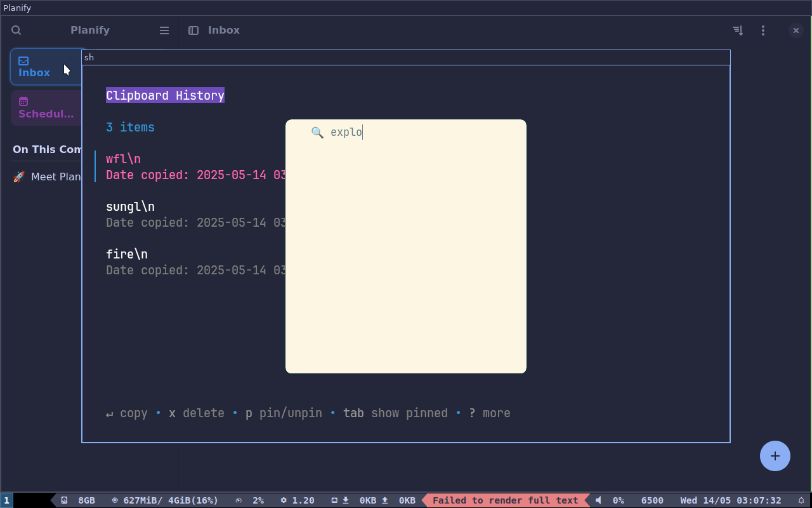
Task: Switch to workspace 1 in status bar
Action: (x=6, y=500)
